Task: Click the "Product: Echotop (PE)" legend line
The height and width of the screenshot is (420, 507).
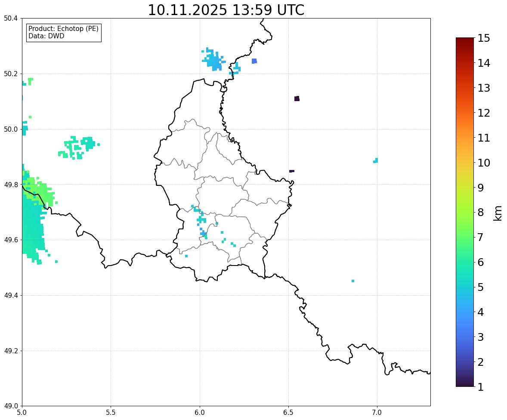Action: click(x=63, y=28)
